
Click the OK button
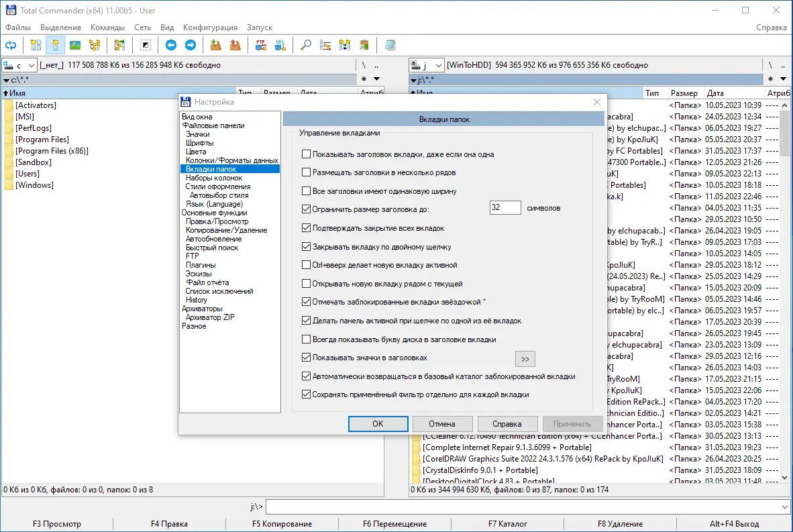click(378, 424)
